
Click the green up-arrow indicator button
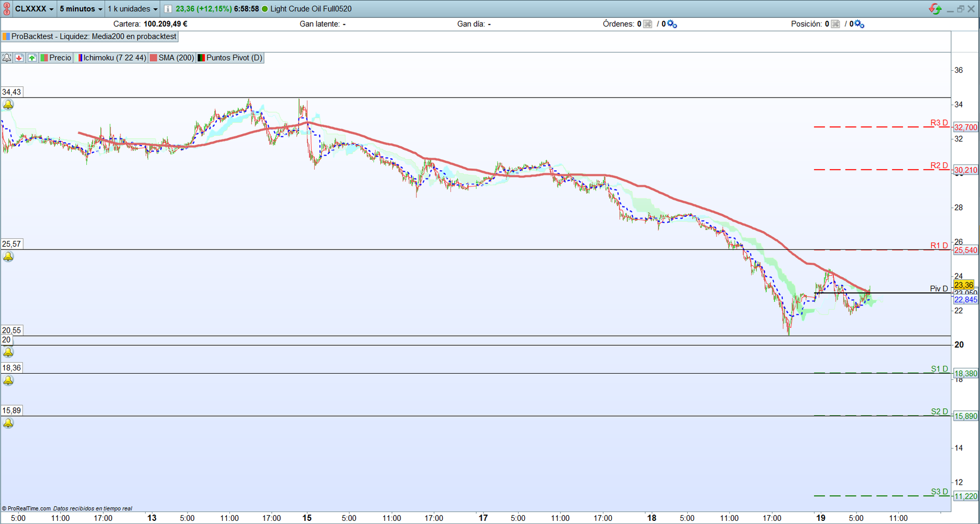(32, 58)
